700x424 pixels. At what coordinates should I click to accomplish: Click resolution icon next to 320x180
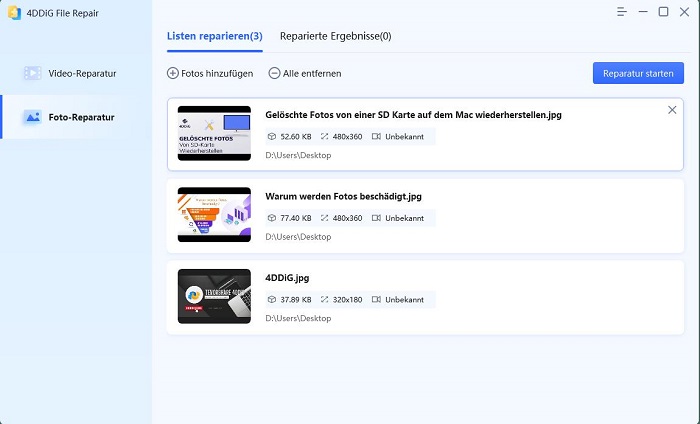[324, 299]
